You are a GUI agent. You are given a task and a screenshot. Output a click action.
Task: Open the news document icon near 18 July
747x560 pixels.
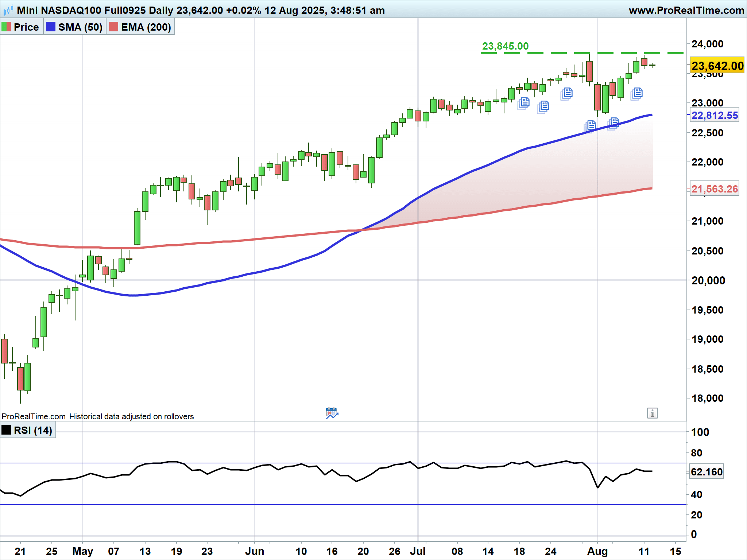point(524,103)
